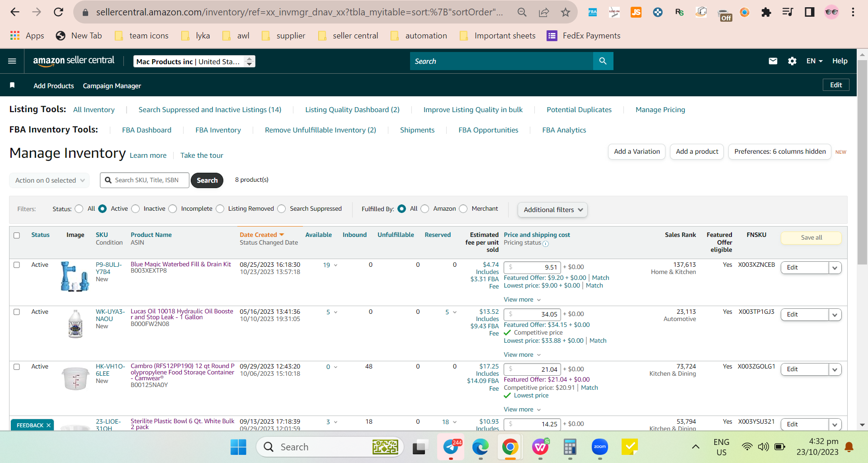Click the Add a product button
The image size is (868, 463).
coord(697,152)
